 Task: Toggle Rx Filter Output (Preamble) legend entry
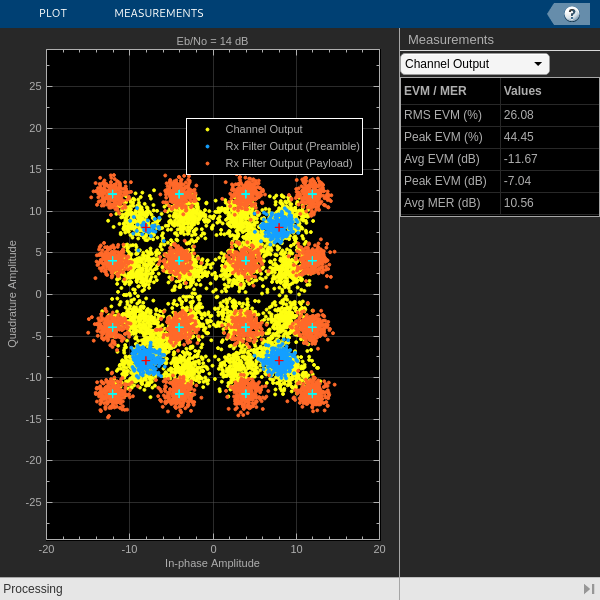click(x=292, y=146)
